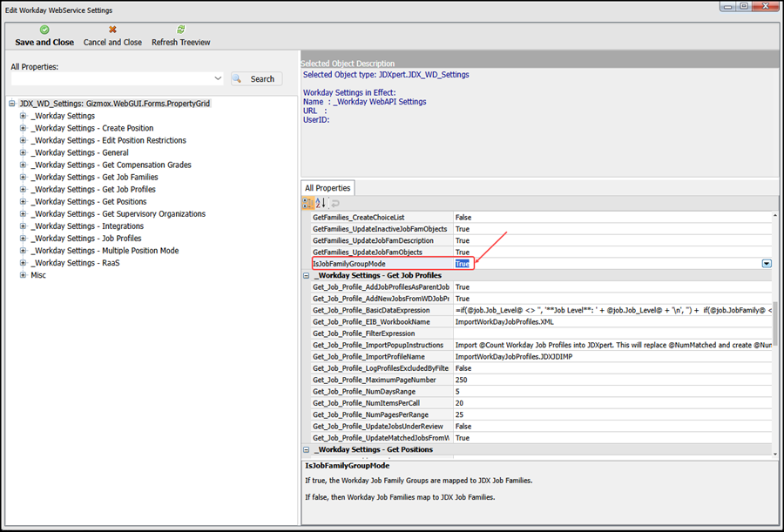The height and width of the screenshot is (532, 784).
Task: Open the All Properties combo box dropdown
Action: point(218,78)
